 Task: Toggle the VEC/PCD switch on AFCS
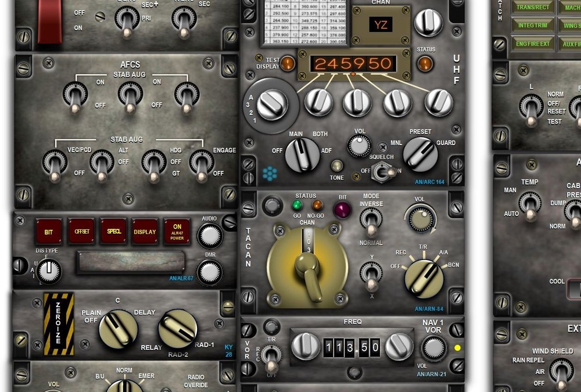click(55, 166)
